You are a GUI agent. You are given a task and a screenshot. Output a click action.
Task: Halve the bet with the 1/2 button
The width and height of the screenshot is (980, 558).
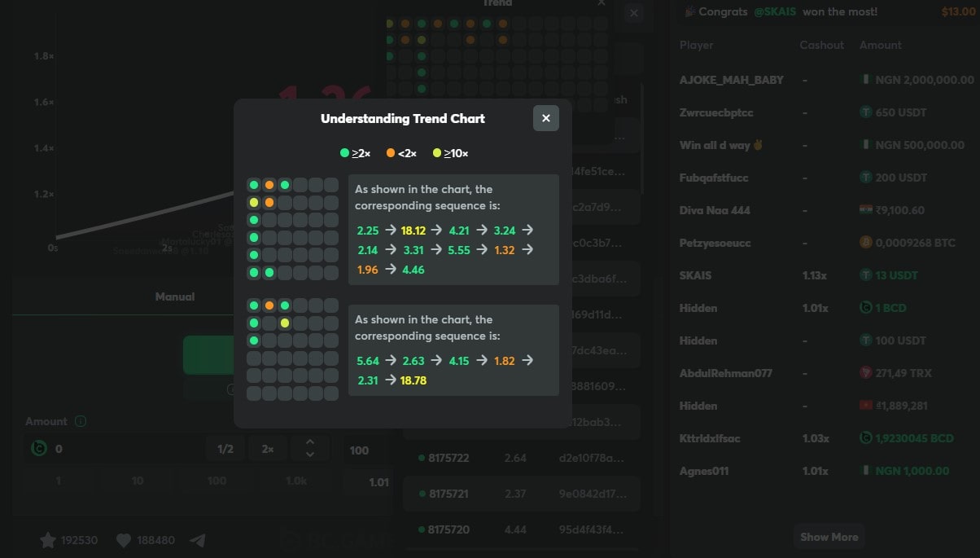point(225,449)
